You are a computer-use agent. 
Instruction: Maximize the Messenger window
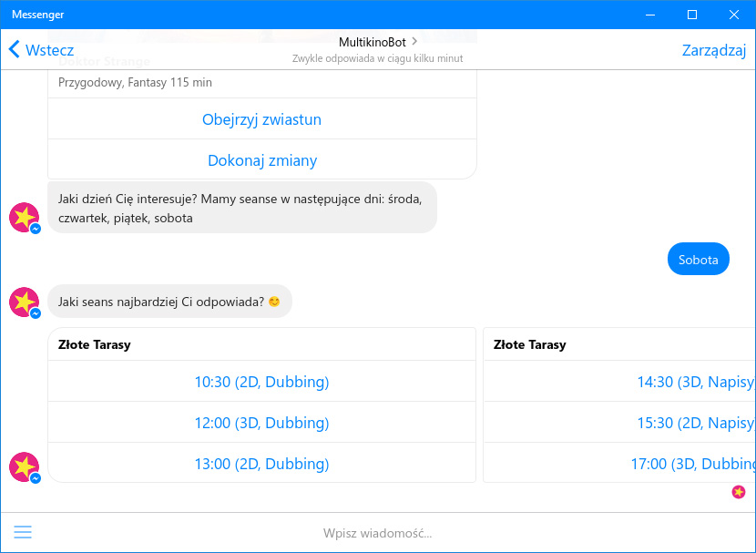[x=692, y=15]
